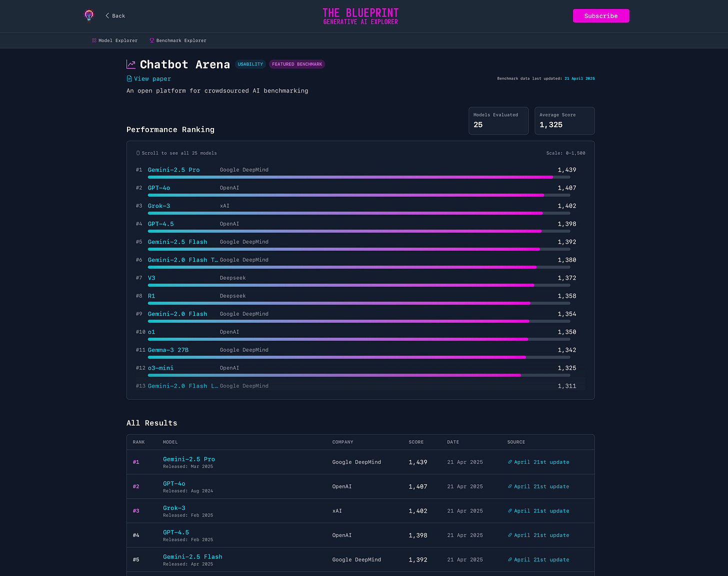Open April 21st update for Gemini-2.5 Pro

click(x=538, y=462)
